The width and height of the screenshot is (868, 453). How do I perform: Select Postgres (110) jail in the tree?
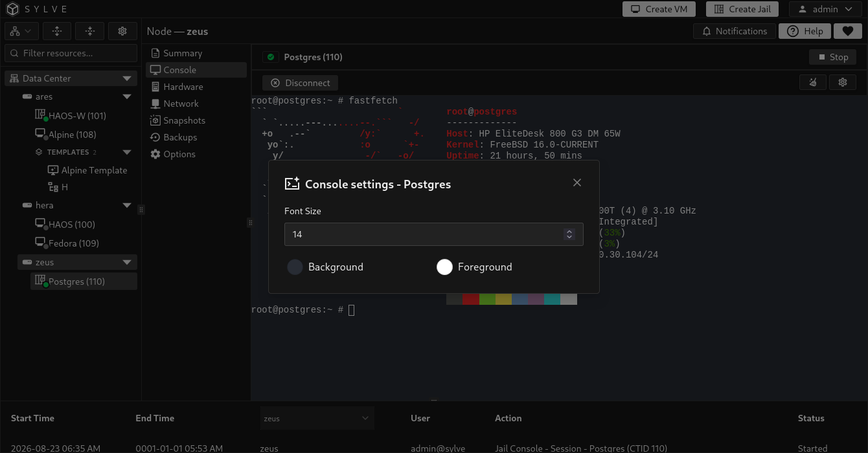coord(84,281)
